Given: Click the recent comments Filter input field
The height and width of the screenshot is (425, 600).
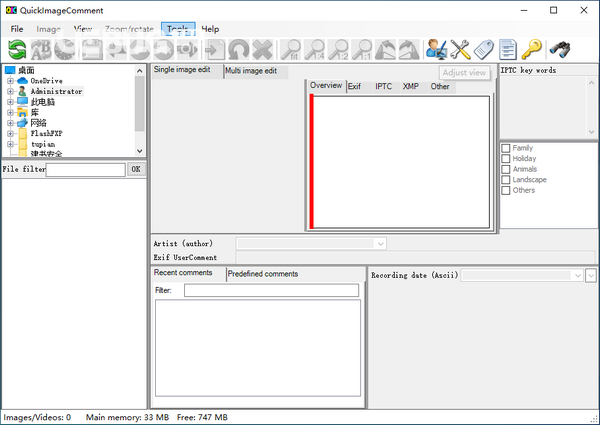Looking at the screenshot, I should pyautogui.click(x=271, y=290).
